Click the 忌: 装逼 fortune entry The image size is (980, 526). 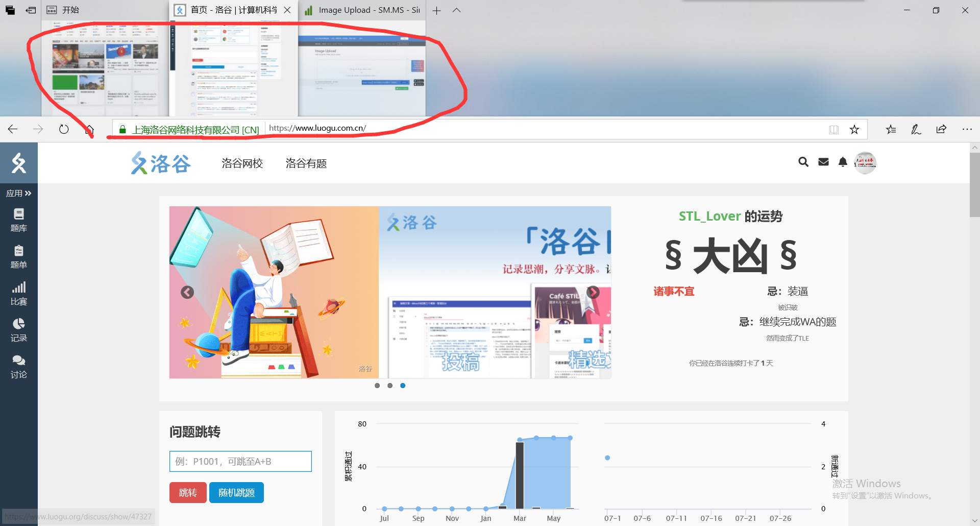pyautogui.click(x=787, y=291)
